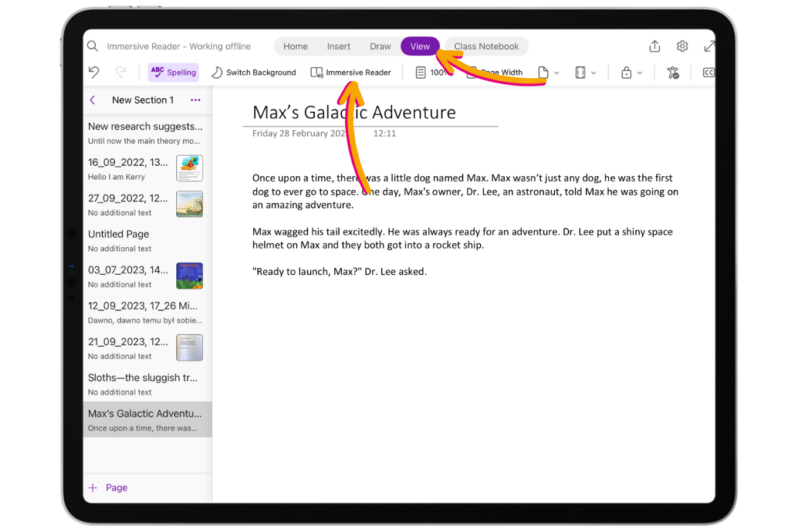Viewport: 798px width, 532px height.
Task: Switch to the Draw tab
Action: pyautogui.click(x=380, y=46)
